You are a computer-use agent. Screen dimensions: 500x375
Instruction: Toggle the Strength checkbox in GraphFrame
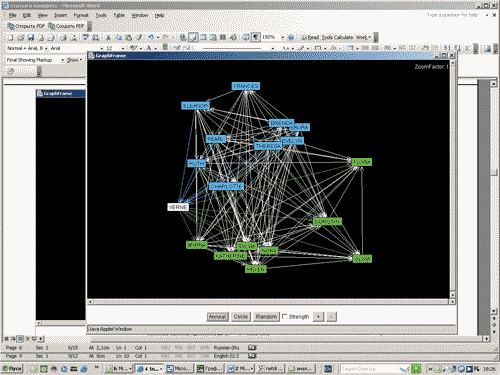click(284, 316)
